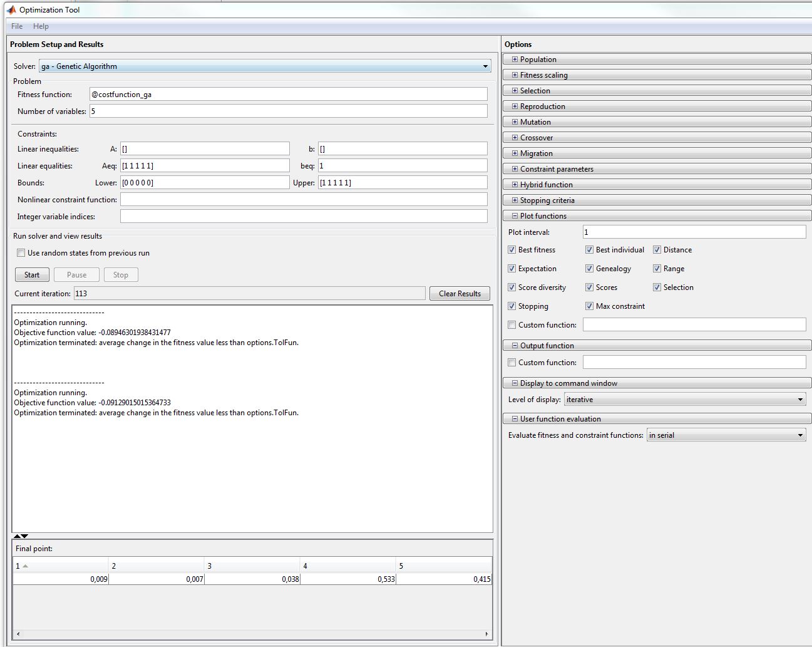Image resolution: width=812 pixels, height=647 pixels.
Task: Expand the Mutation options section
Action: (x=515, y=122)
